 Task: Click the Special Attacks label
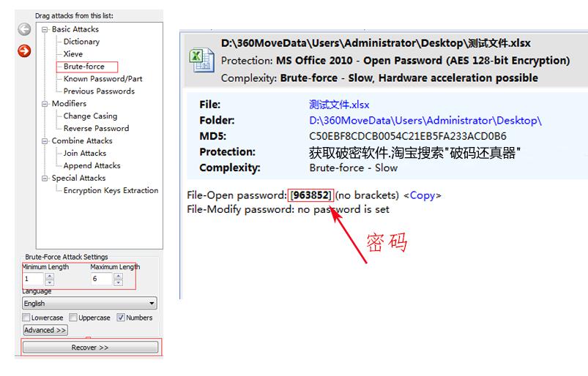(x=78, y=178)
